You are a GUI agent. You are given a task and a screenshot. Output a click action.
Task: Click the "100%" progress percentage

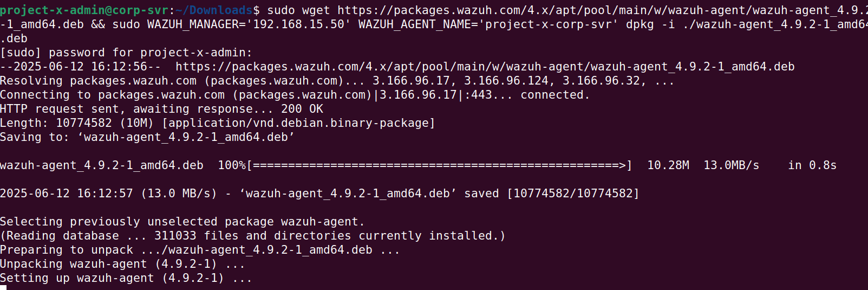(x=231, y=165)
